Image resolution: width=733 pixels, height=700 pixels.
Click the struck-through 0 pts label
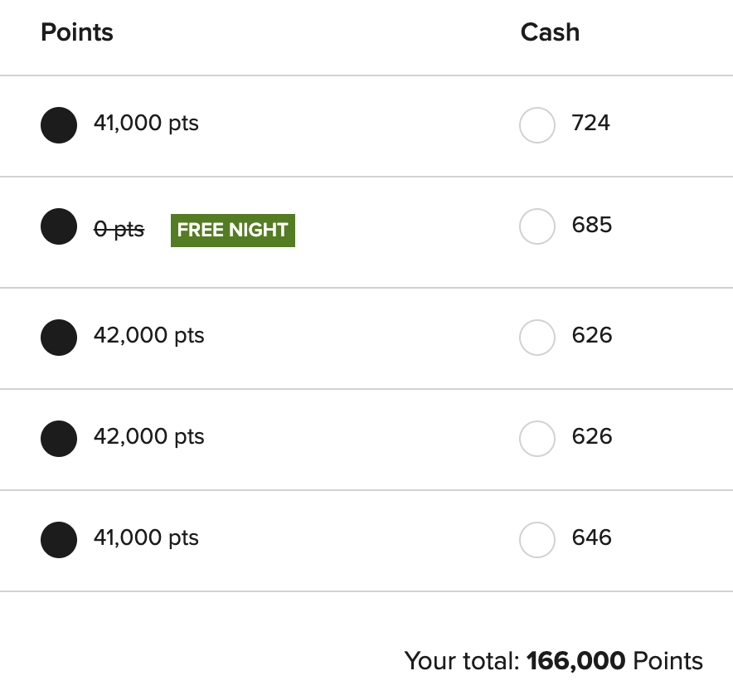click(x=119, y=230)
